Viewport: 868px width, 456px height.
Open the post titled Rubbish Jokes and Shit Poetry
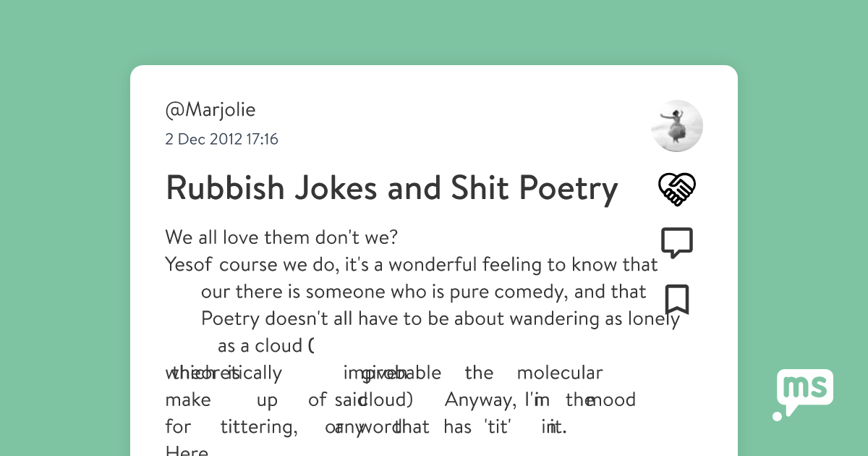coord(392,188)
